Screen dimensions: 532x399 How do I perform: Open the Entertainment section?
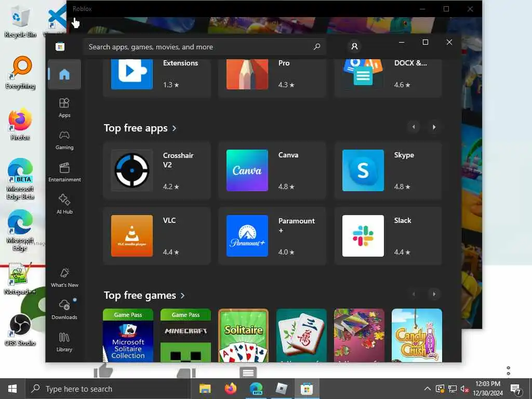pyautogui.click(x=64, y=172)
